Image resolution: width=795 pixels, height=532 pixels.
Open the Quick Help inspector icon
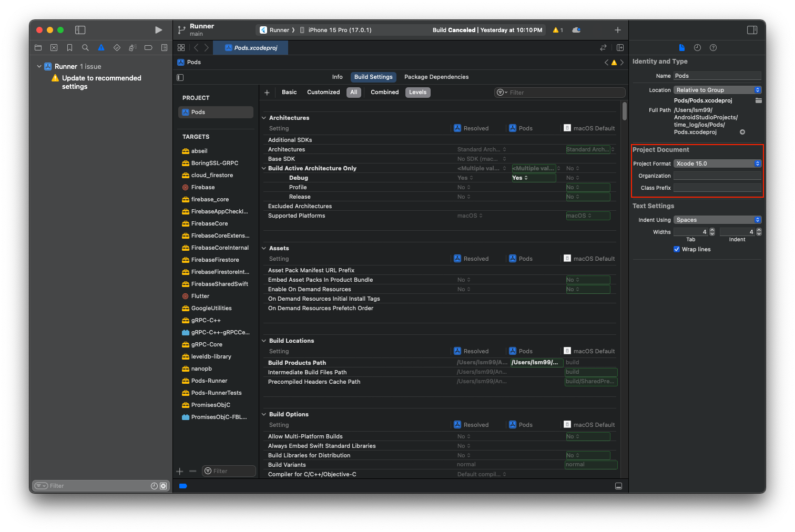713,48
